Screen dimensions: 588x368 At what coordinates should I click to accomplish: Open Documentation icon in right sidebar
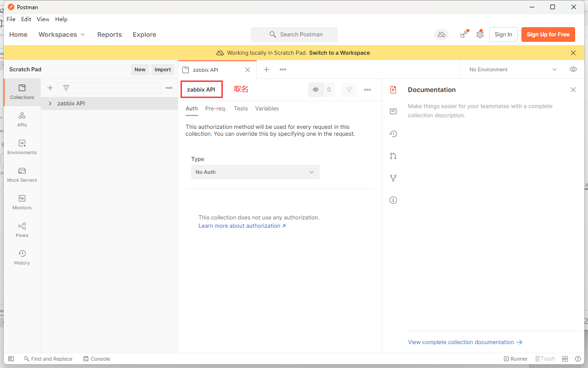(x=393, y=90)
